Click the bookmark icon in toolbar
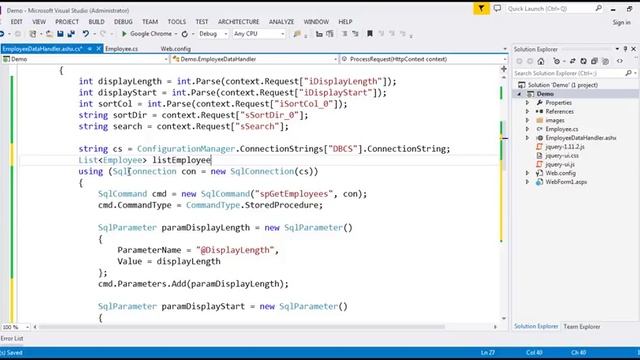Image resolution: width=640 pixels, height=360 pixels. 370,34
